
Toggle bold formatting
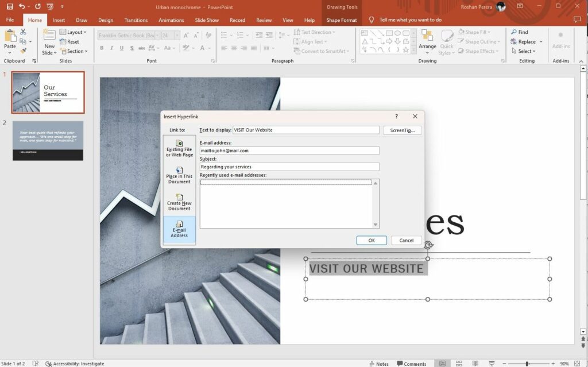pyautogui.click(x=102, y=48)
